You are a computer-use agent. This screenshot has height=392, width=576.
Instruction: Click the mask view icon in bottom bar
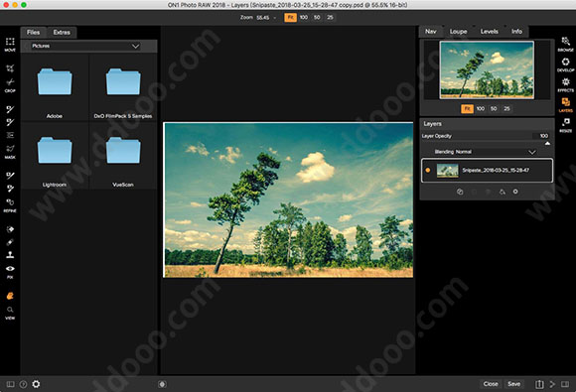[x=162, y=384]
